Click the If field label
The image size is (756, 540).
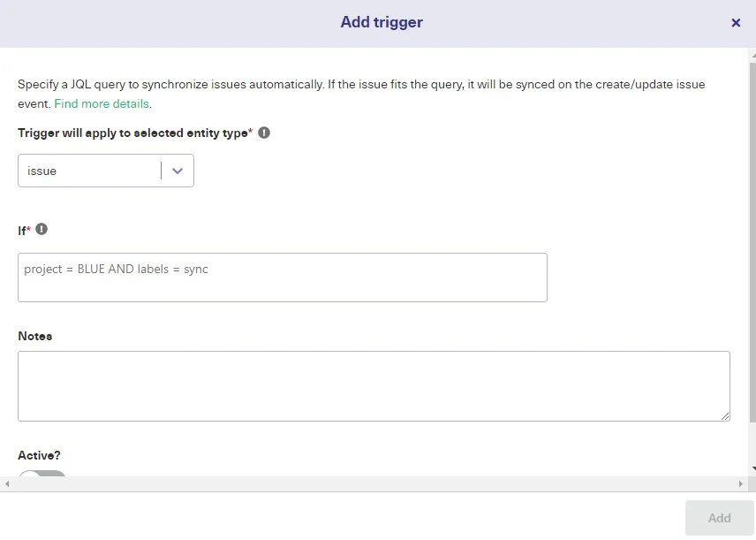(22, 230)
